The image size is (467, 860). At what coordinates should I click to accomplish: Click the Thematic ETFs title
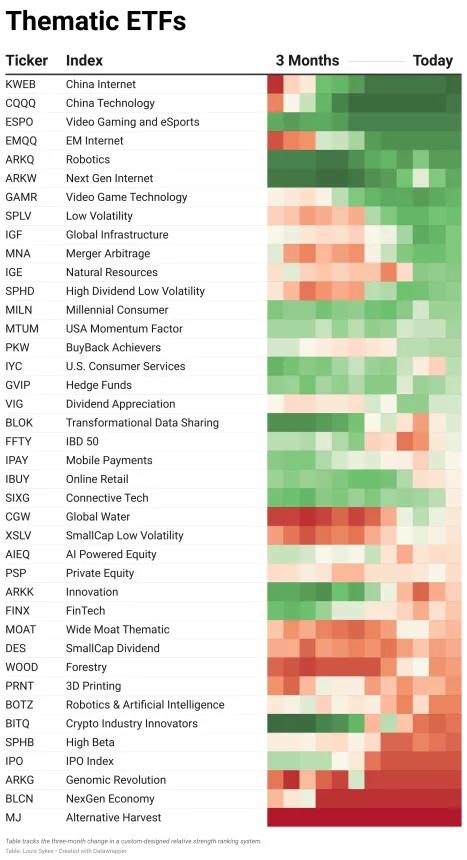(x=96, y=21)
